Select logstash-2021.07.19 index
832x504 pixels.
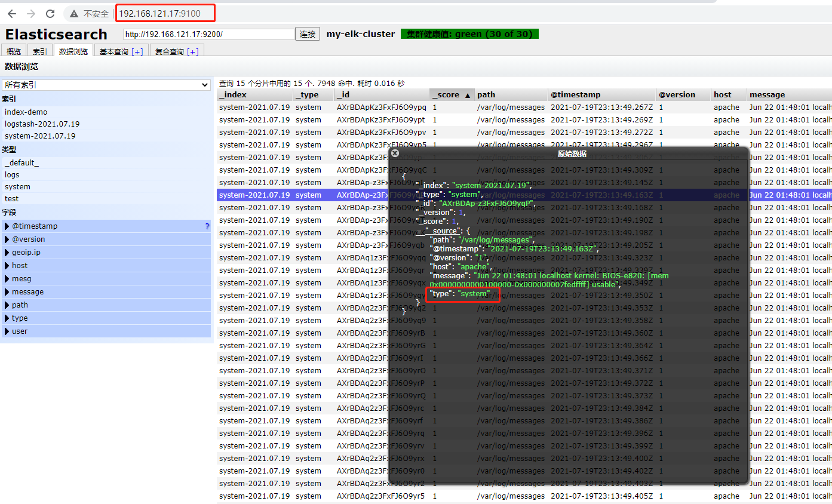coord(106,124)
